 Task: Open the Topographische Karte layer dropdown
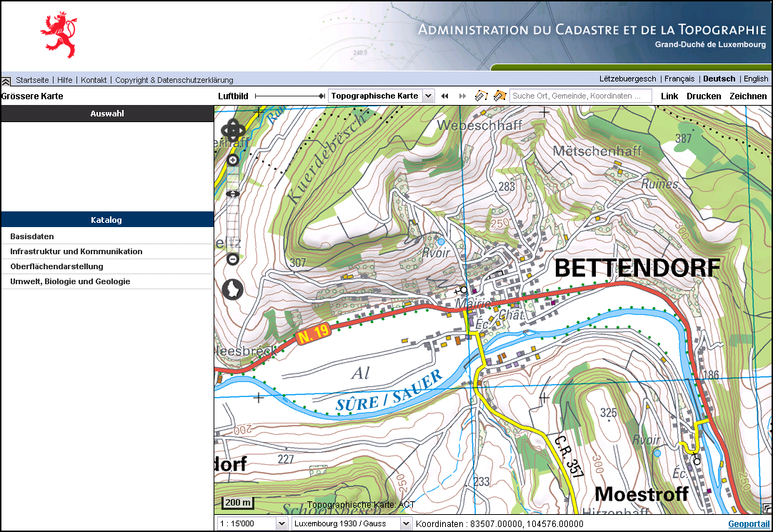point(428,96)
